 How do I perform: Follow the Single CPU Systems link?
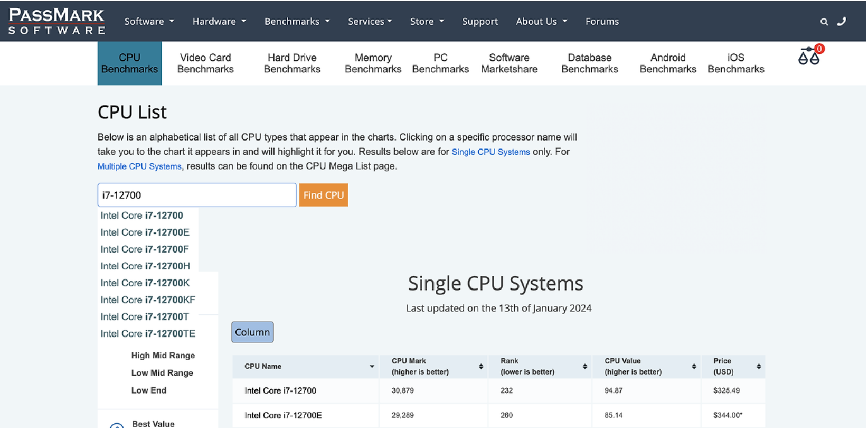point(492,152)
